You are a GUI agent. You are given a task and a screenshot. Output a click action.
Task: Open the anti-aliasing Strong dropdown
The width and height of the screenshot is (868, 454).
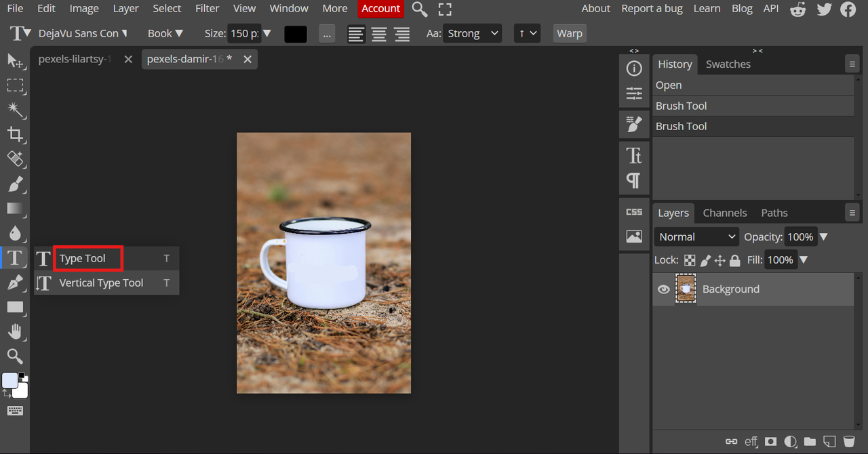pyautogui.click(x=472, y=33)
